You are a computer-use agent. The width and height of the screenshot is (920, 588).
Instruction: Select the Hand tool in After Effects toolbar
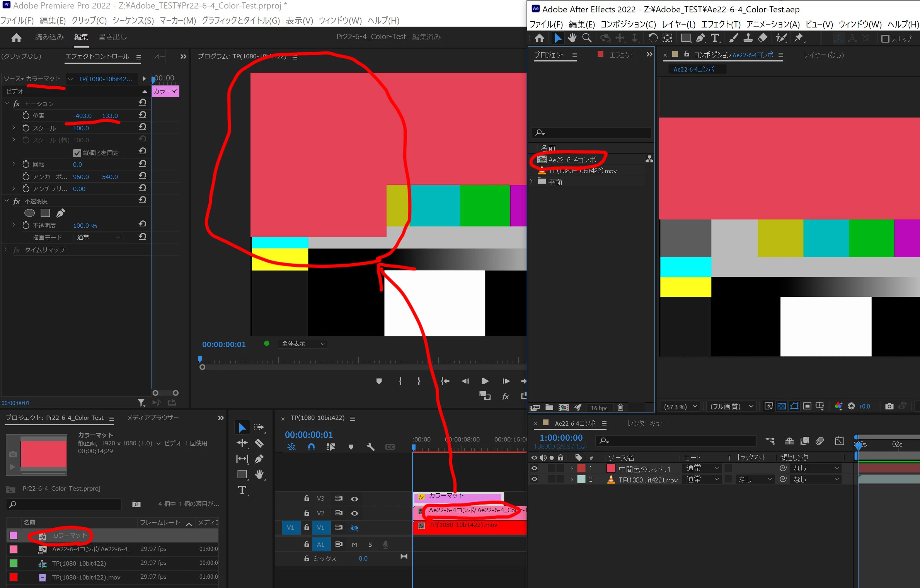[x=572, y=38]
